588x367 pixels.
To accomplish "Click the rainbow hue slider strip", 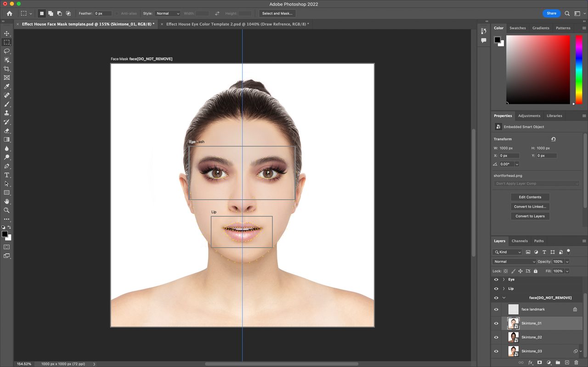I will (x=579, y=69).
